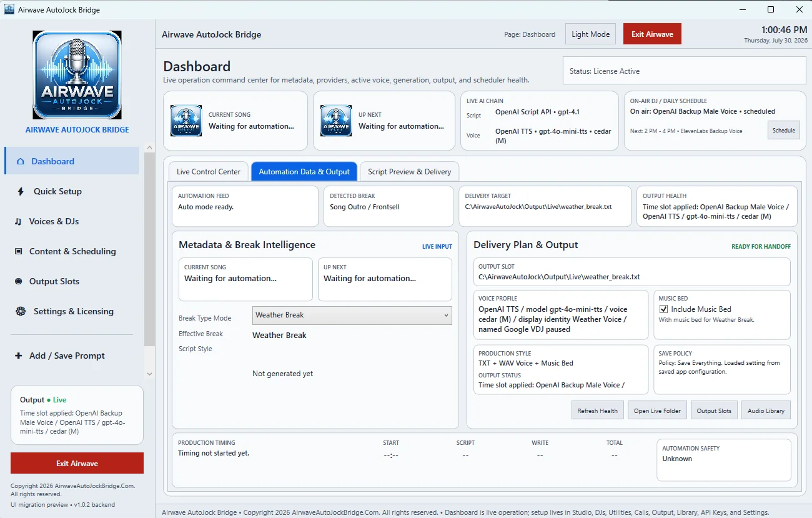
Task: Click "TXT + WAV Voice + Music Bed" production style
Action: 526,363
